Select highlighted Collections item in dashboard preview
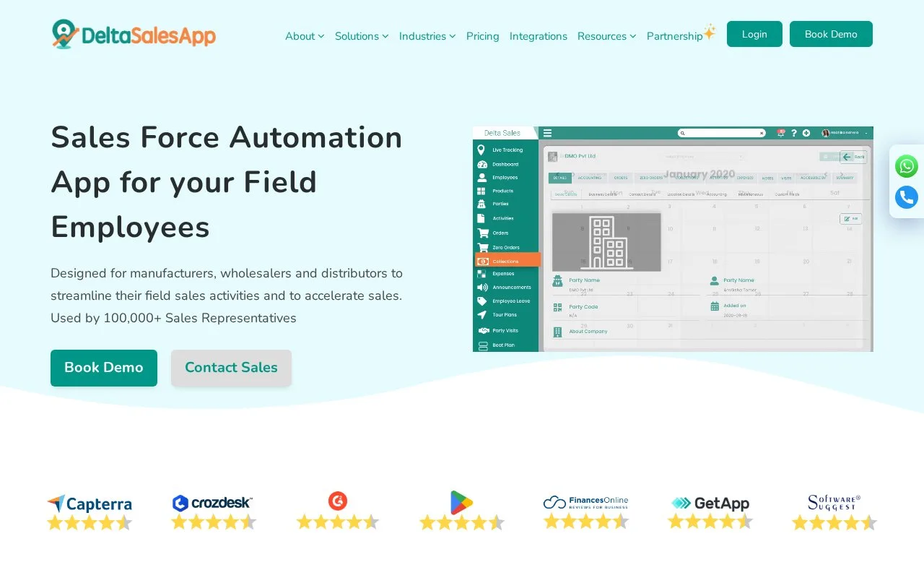The width and height of the screenshot is (924, 578). (507, 261)
